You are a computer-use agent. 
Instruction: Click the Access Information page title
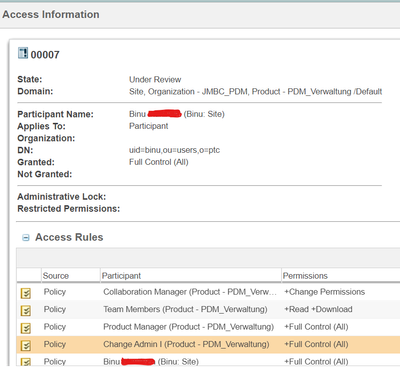click(x=51, y=15)
